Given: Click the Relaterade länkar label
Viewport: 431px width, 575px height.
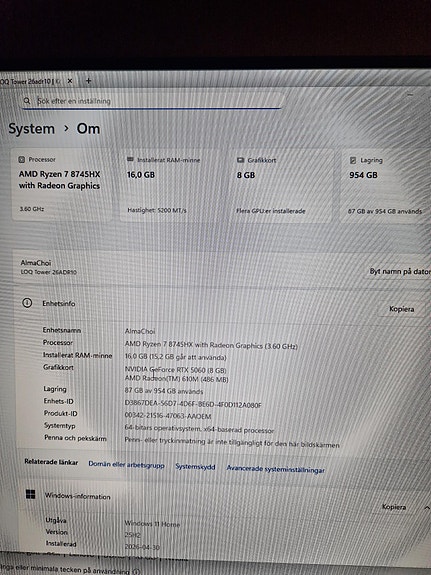Looking at the screenshot, I should [51, 462].
